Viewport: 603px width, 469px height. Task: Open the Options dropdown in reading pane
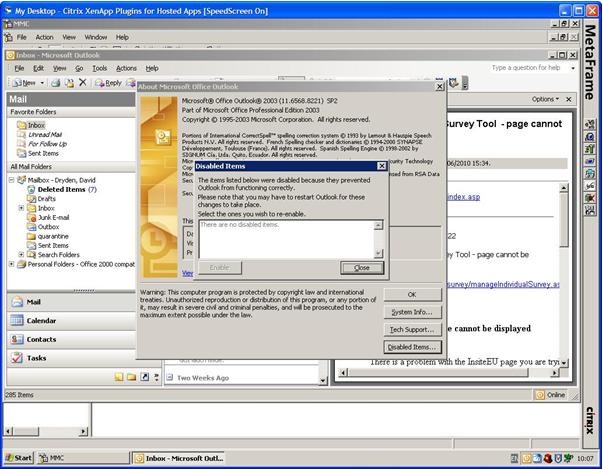(545, 99)
